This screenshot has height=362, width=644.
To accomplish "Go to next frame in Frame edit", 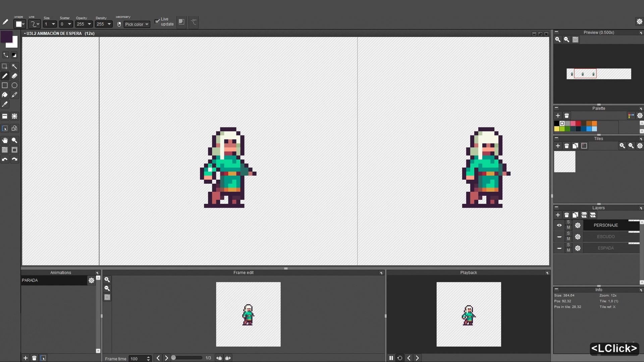I will click(x=166, y=358).
